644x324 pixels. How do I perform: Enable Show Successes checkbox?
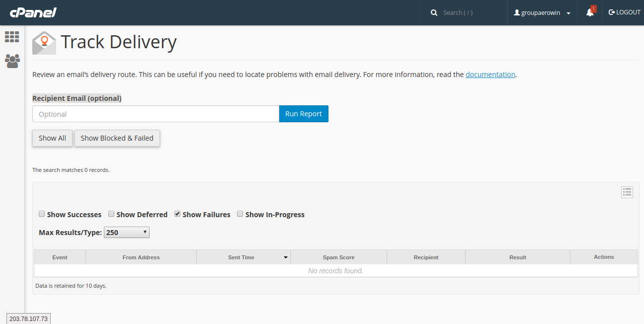click(x=42, y=214)
